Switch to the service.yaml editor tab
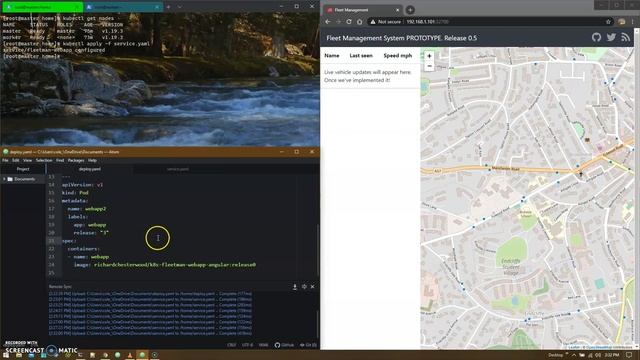 (178, 169)
